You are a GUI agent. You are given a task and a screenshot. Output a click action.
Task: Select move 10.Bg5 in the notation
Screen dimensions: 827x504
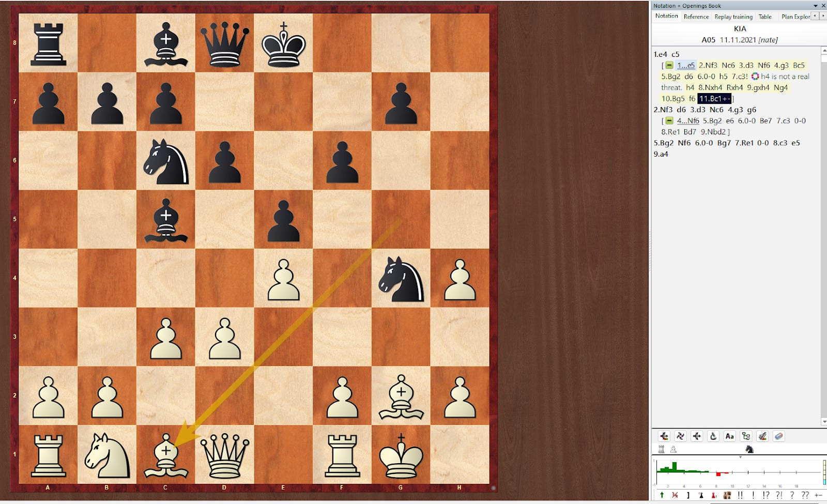click(x=673, y=98)
